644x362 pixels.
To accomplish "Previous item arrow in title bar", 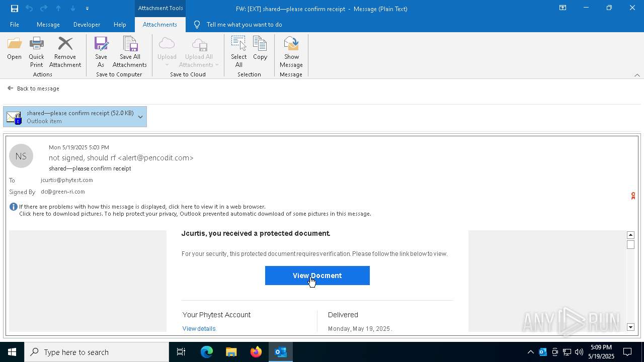I will click(x=58, y=8).
